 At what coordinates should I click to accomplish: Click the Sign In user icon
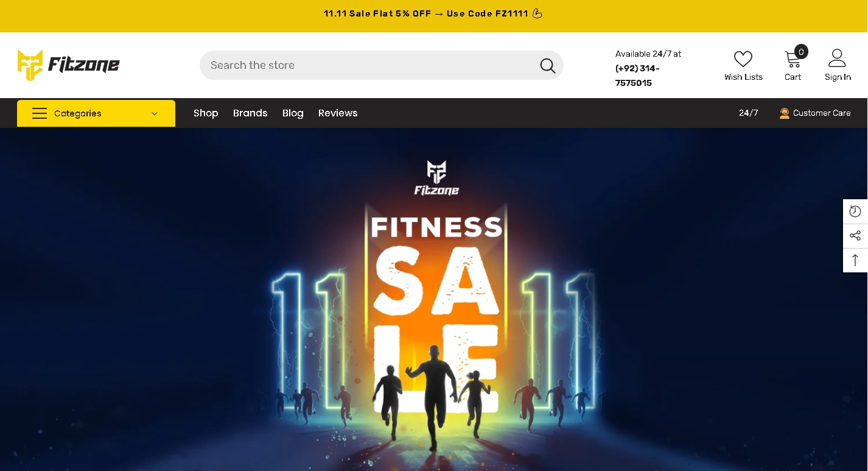pyautogui.click(x=838, y=58)
